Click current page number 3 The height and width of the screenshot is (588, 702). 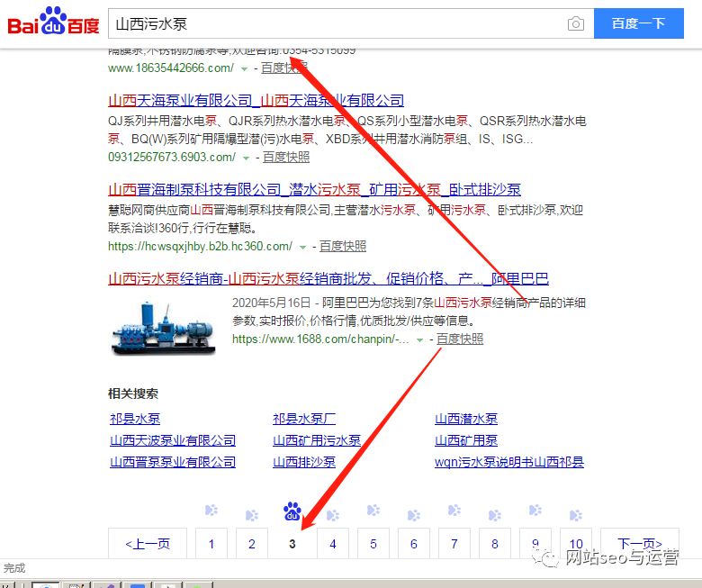pyautogui.click(x=292, y=544)
